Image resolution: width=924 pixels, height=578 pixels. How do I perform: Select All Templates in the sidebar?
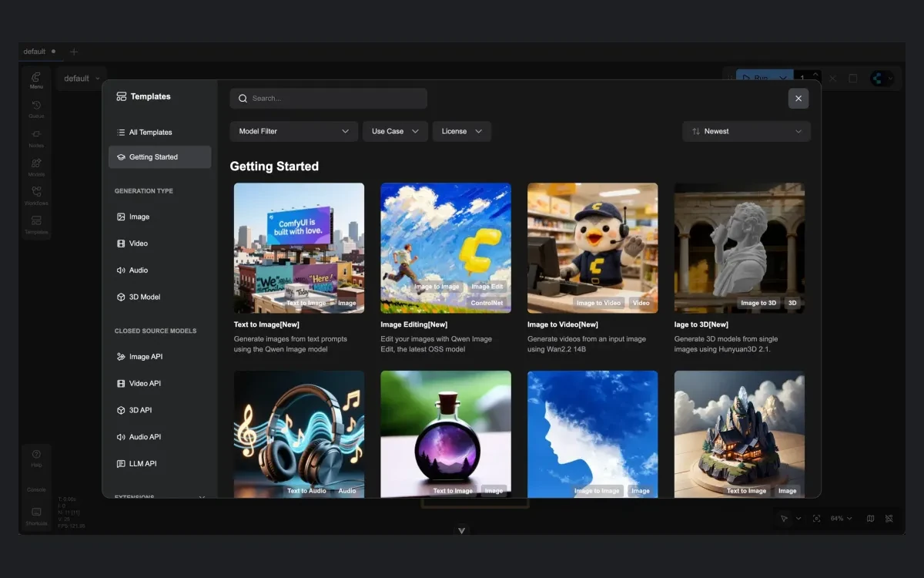point(159,133)
